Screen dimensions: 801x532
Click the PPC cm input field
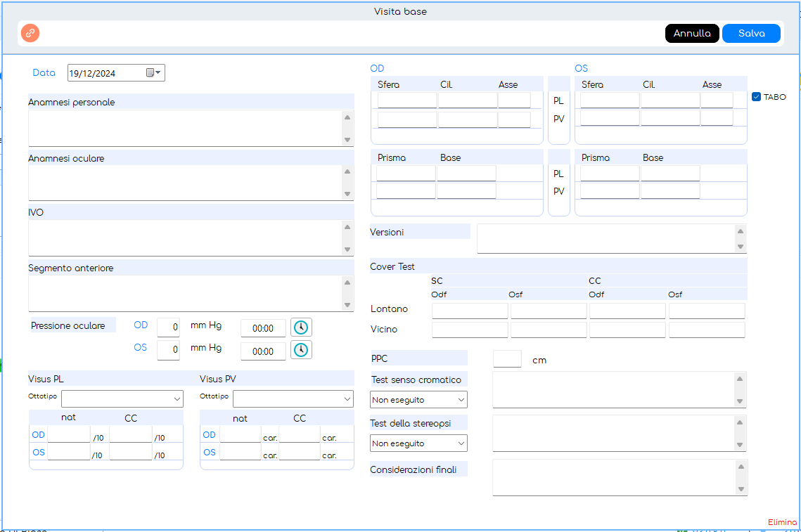[507, 359]
